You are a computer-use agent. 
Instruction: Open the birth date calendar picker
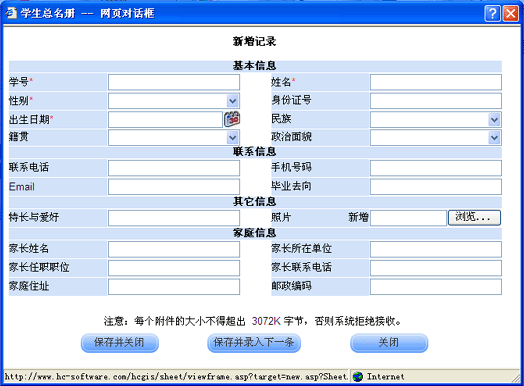(x=232, y=119)
